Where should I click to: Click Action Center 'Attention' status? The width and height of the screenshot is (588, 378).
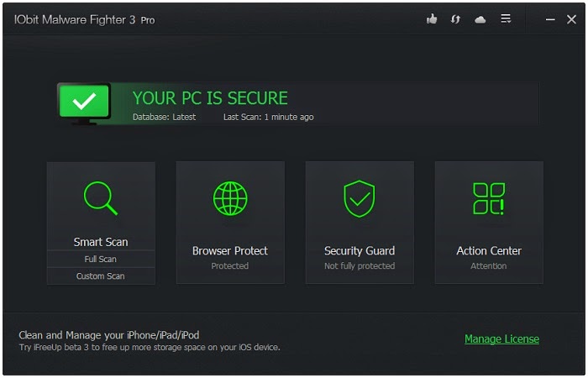(489, 266)
